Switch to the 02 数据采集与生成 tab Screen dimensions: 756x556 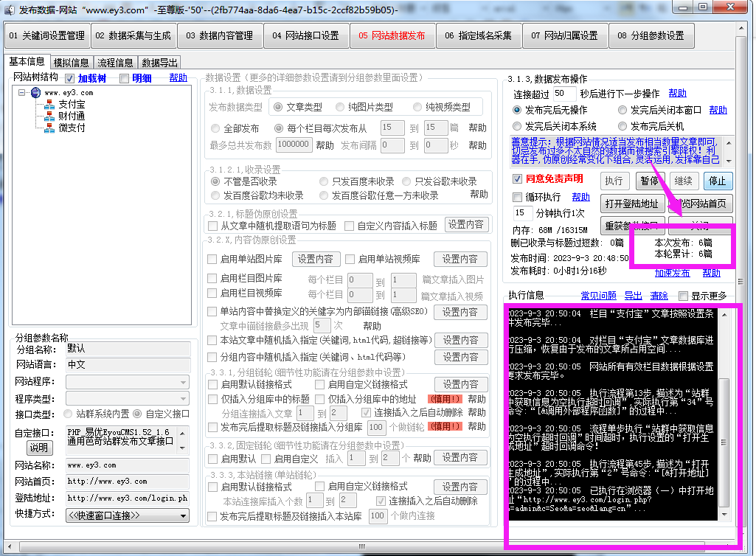(x=133, y=35)
